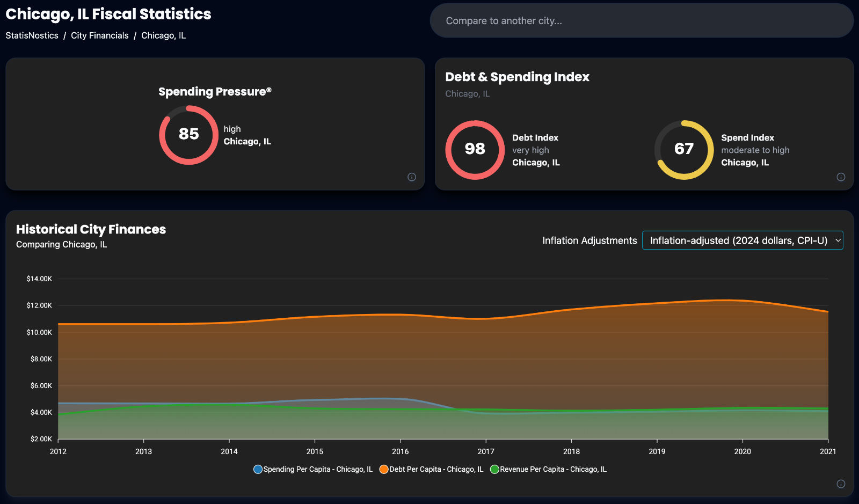Screen dimensions: 859x504
Task: Select Chicago, IL breadcrumb link
Action: 163,35
